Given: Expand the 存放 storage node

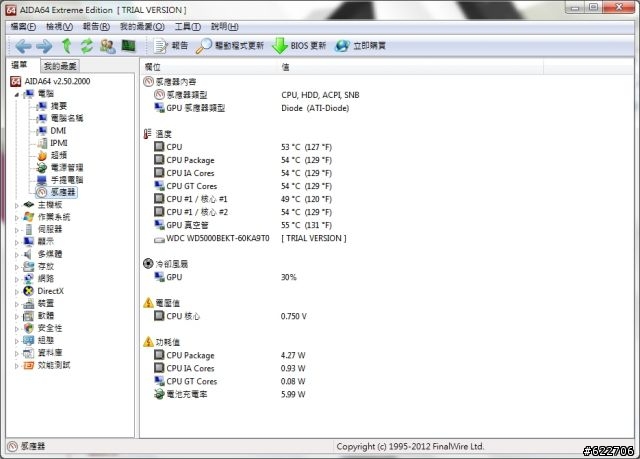Looking at the screenshot, I should click(x=17, y=267).
